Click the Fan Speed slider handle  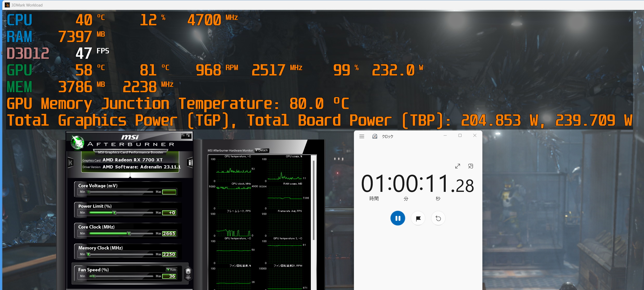click(94, 276)
